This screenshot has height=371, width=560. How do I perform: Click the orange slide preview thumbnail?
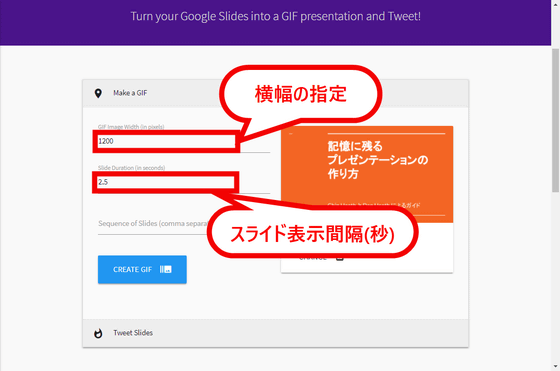click(x=367, y=174)
